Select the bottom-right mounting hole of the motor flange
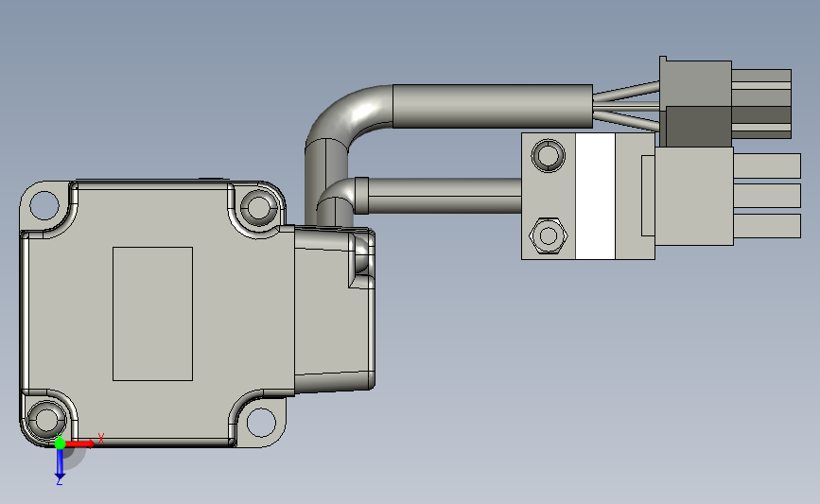The width and height of the screenshot is (820, 504). tap(261, 423)
